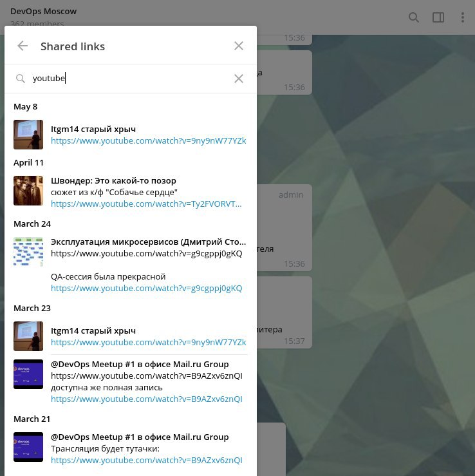Open blue g9cgppj0gKQ link under QA-сессия
This screenshot has width=475, height=476.
tap(147, 289)
